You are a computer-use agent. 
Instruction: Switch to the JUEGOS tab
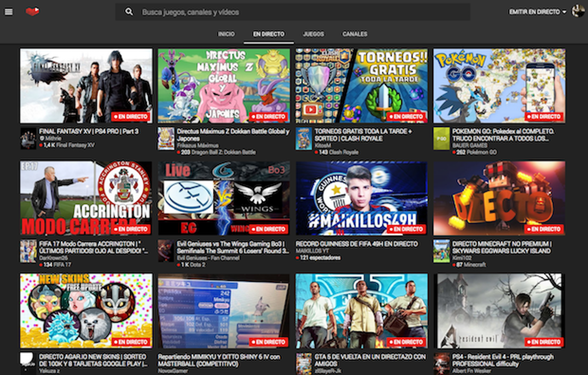click(313, 34)
